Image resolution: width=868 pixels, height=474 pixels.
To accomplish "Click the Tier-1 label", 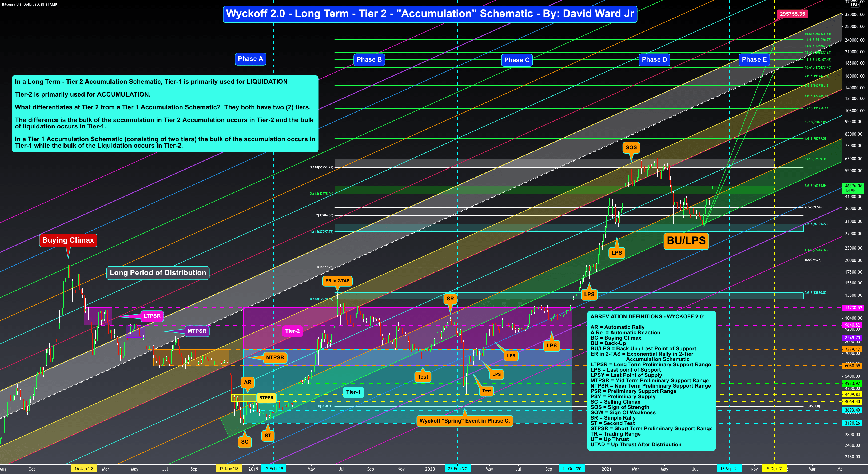I will (353, 392).
